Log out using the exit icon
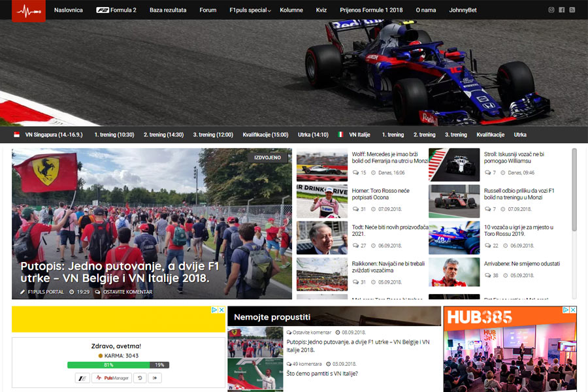Viewport: 588px width, 392px height. pos(155,378)
